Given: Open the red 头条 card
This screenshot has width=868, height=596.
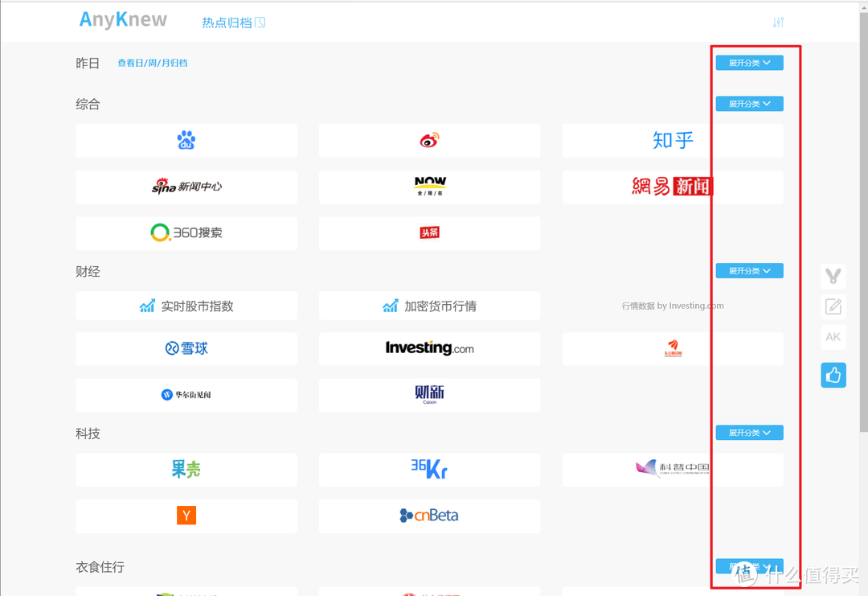Looking at the screenshot, I should tap(429, 233).
